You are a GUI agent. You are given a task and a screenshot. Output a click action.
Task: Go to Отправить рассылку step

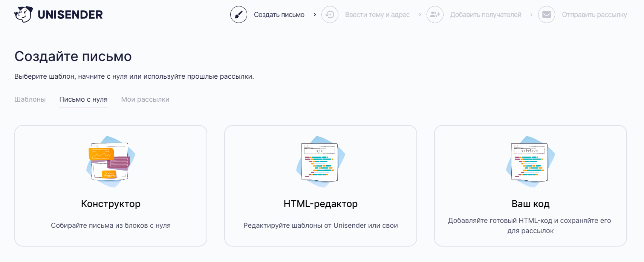594,15
